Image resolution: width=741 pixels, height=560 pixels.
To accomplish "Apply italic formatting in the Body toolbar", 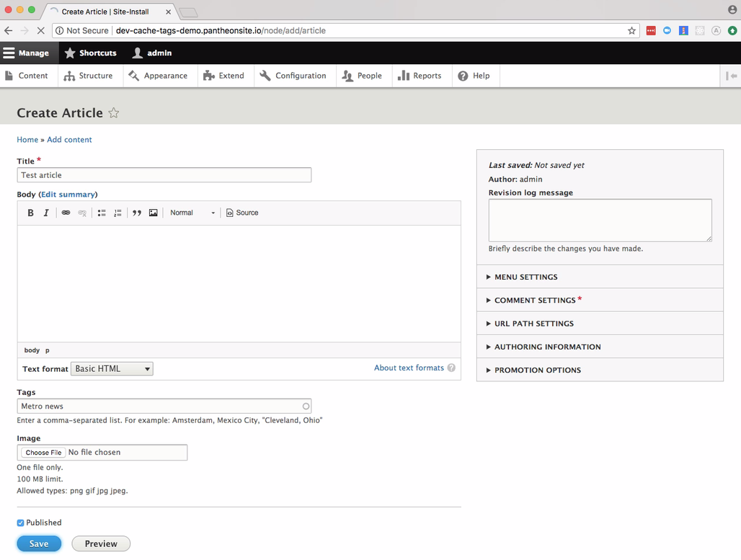I will click(46, 212).
